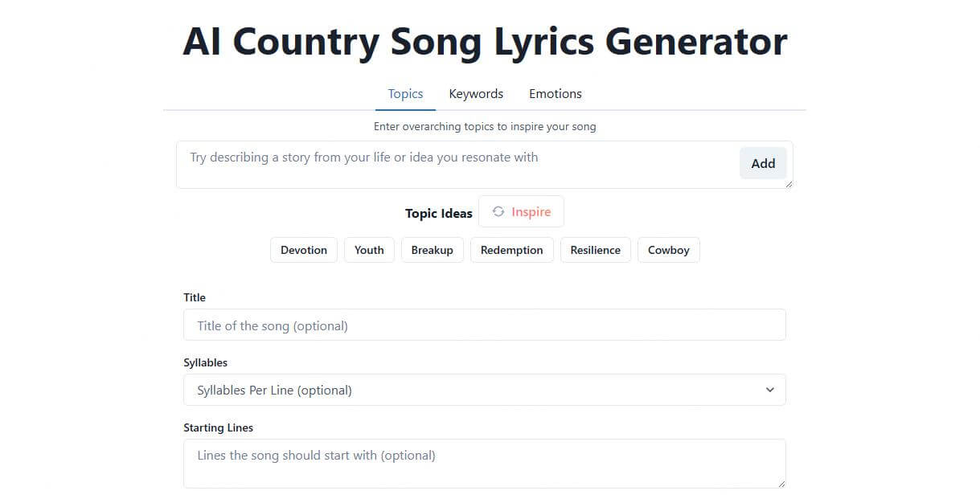Switch to the Keywords tab

[475, 93]
